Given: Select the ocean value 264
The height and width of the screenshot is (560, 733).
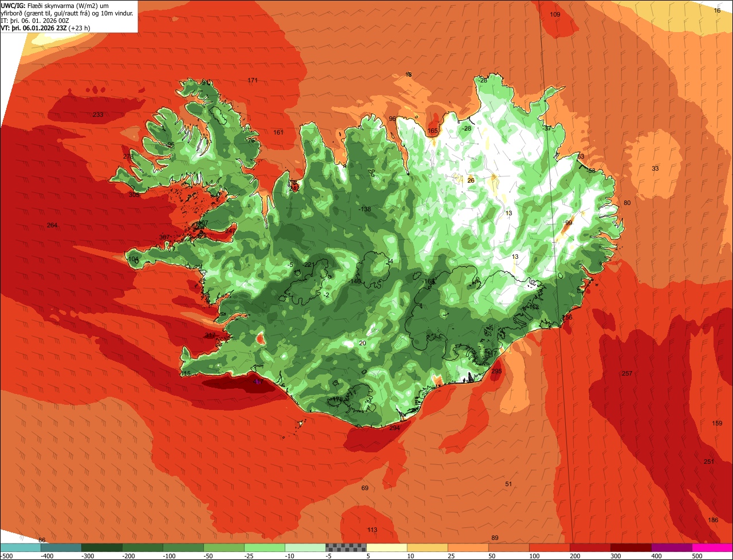Looking at the screenshot, I should (x=52, y=225).
